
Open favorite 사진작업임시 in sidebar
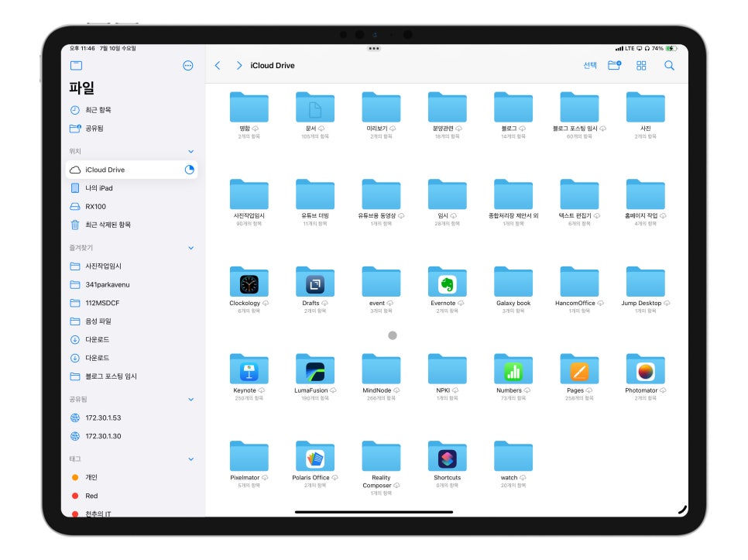tap(131, 266)
